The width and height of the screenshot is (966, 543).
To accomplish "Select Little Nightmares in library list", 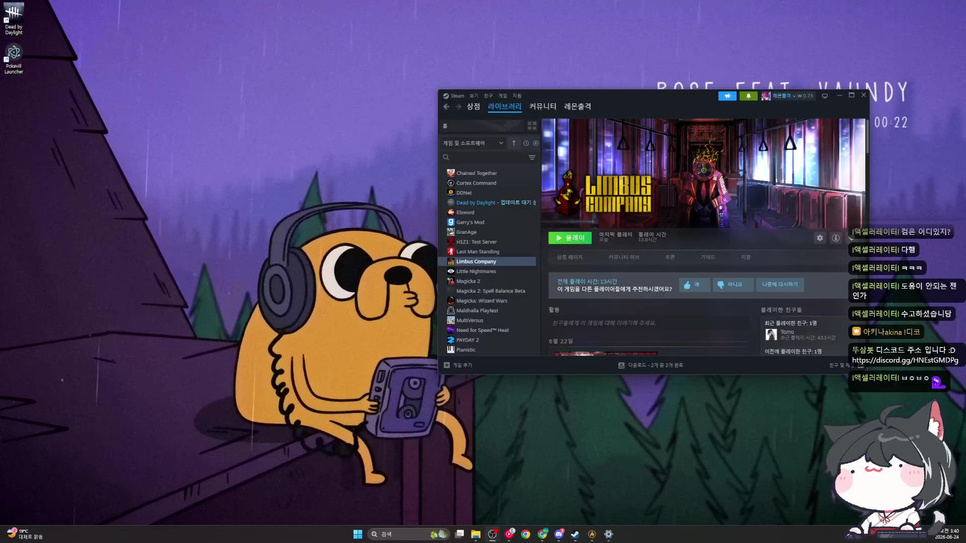I will pos(491,271).
